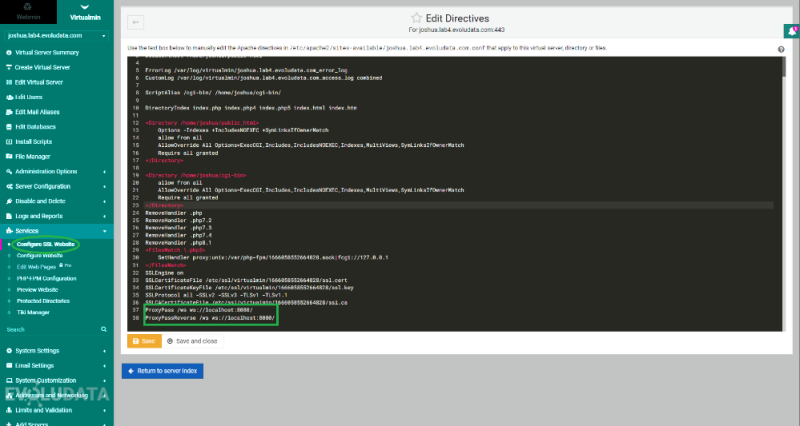Open Edit Databases
Screen dimensions: 800x426
pos(35,127)
